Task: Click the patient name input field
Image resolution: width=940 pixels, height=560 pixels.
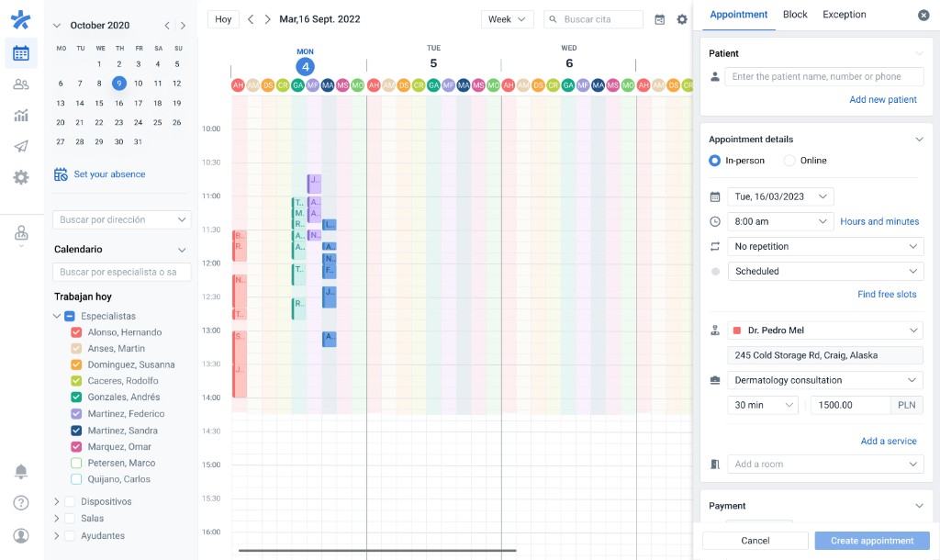Action: 824,76
